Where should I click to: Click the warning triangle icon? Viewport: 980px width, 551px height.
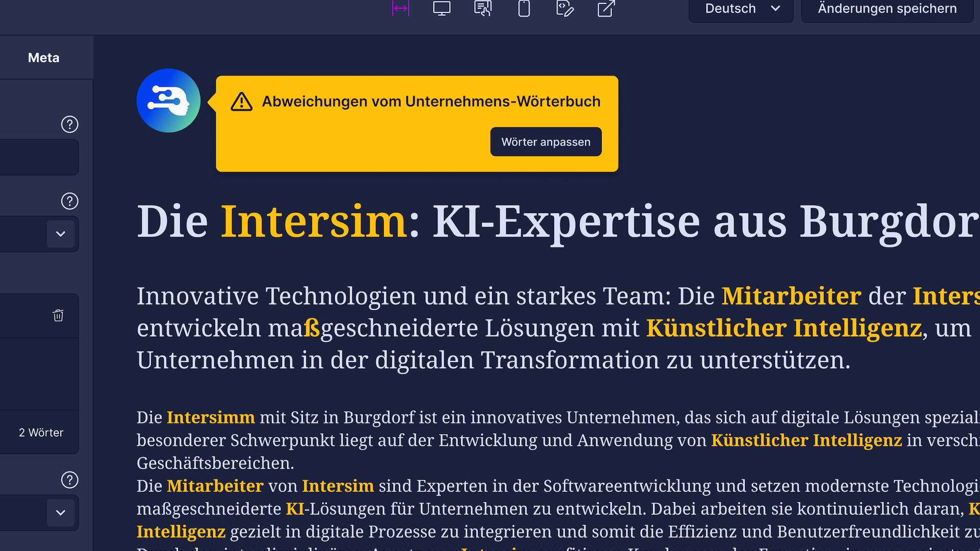point(241,102)
